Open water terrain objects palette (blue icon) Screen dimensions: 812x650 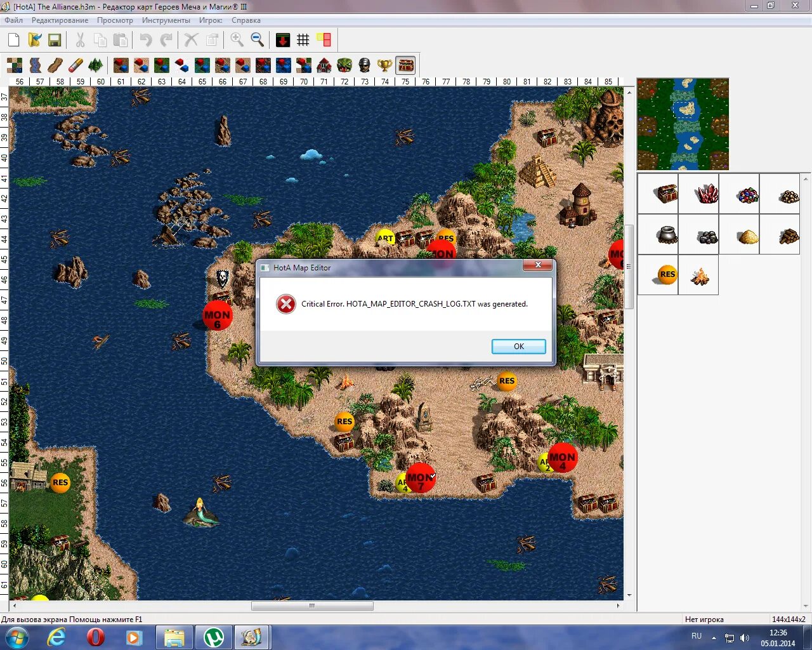284,65
